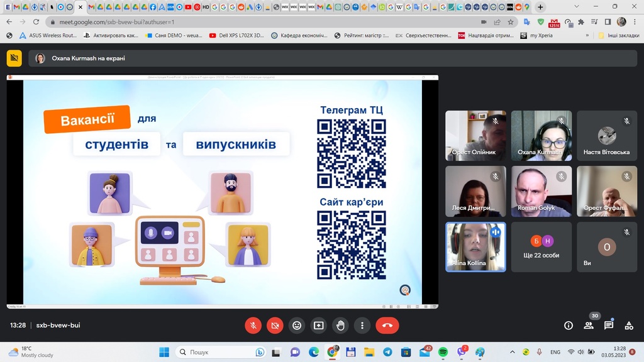644x362 pixels.
Task: Open the Chrome Extensions puzzle icon
Action: 580,21
